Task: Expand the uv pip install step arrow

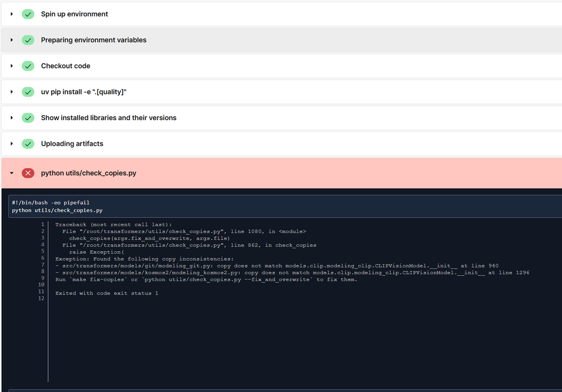Action: pyautogui.click(x=11, y=92)
